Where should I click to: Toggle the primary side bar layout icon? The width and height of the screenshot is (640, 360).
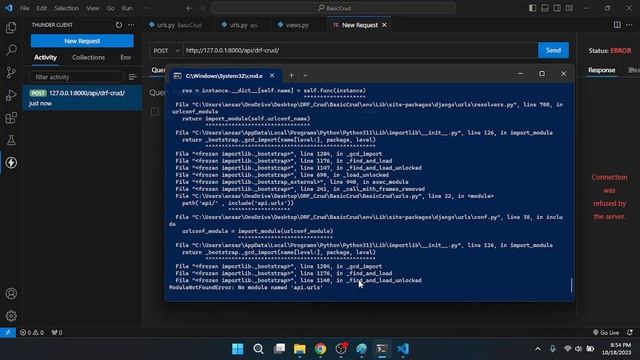pyautogui.click(x=532, y=8)
